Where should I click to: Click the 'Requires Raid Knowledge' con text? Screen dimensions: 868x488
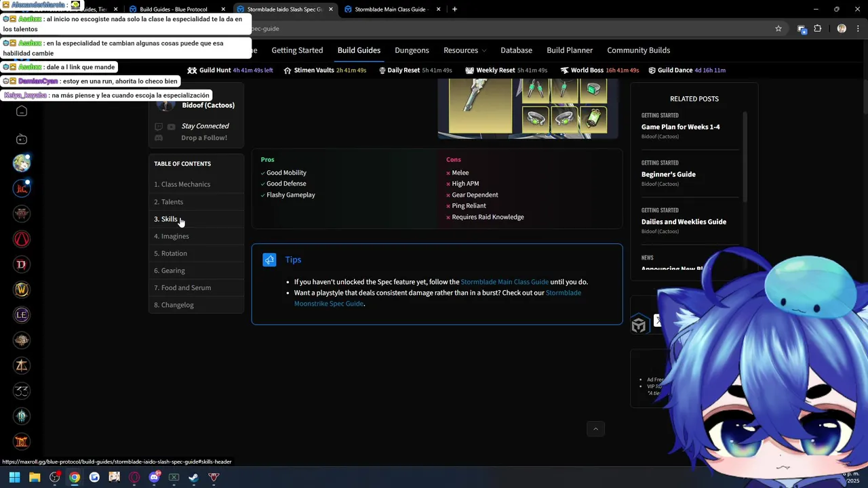click(x=488, y=218)
